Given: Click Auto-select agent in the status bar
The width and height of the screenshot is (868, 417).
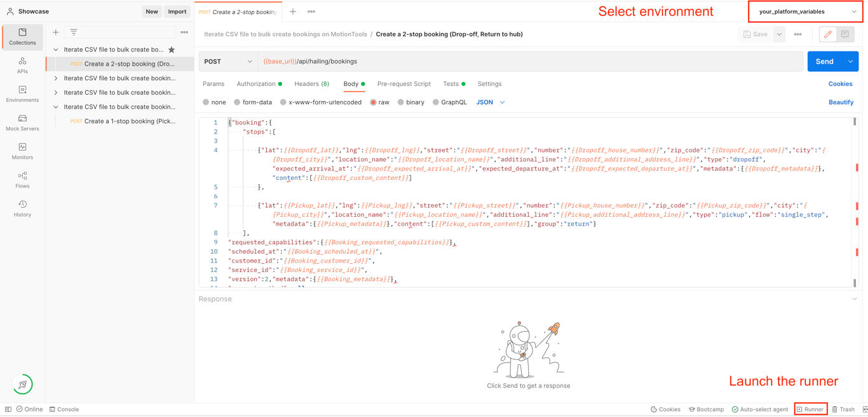Looking at the screenshot, I should coord(760,409).
